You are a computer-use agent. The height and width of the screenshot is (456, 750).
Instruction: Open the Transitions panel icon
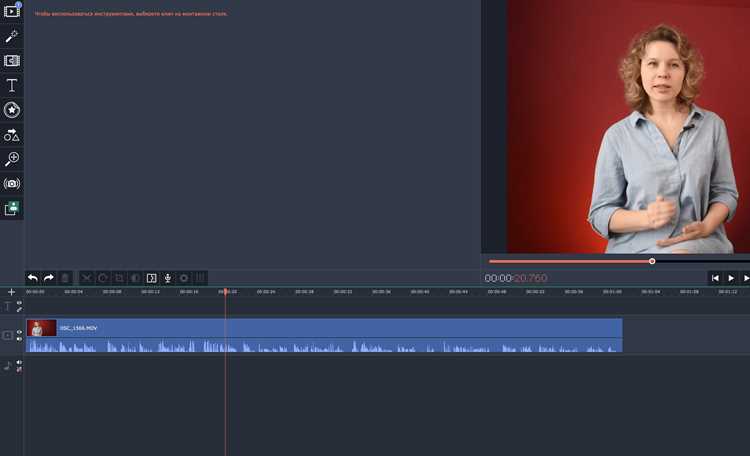(11, 61)
